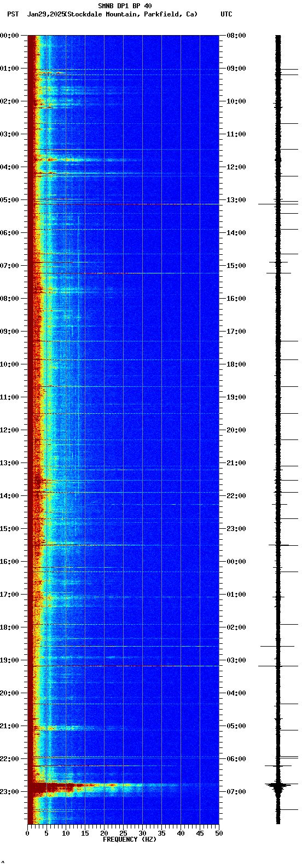Click the 03:00 UTC time label
The height and width of the screenshot is (868, 302).
pos(236,660)
